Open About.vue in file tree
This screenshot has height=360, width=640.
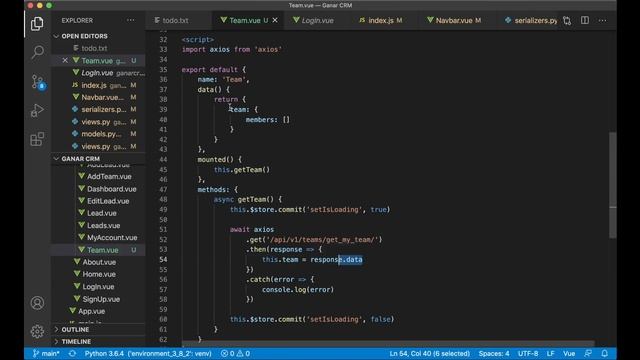point(99,262)
